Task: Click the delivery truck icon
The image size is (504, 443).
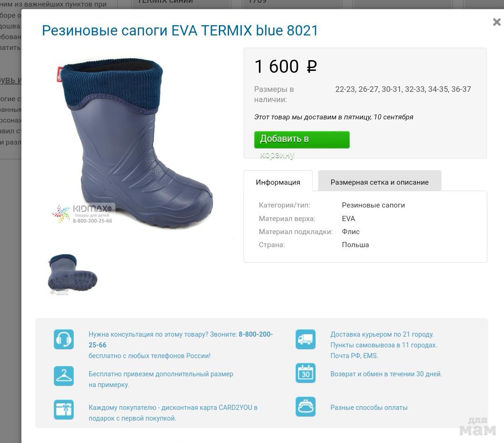Action: pos(305,339)
